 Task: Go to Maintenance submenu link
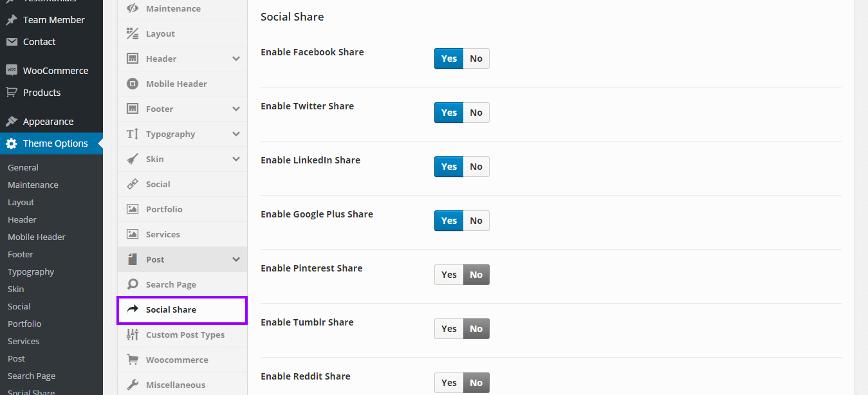tap(33, 185)
